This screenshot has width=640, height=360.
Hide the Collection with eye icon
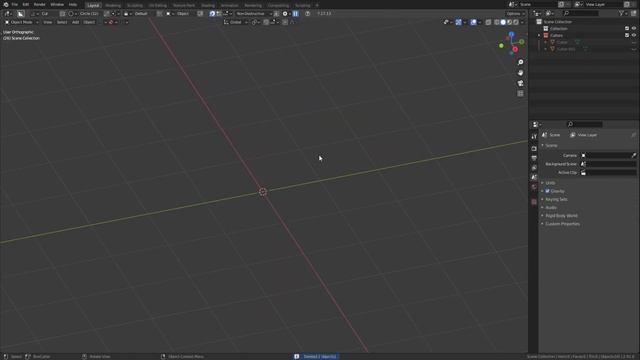point(634,29)
